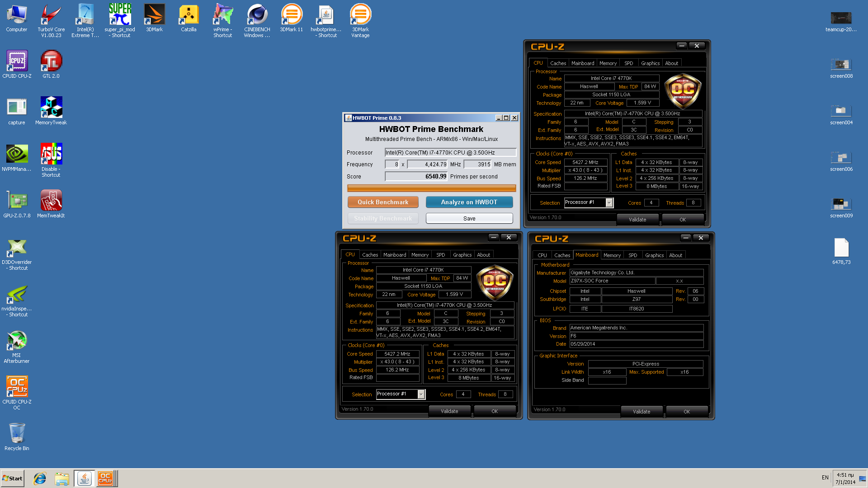This screenshot has height=488, width=868.
Task: Launch super_pi_mod shortcut
Action: pyautogui.click(x=120, y=20)
